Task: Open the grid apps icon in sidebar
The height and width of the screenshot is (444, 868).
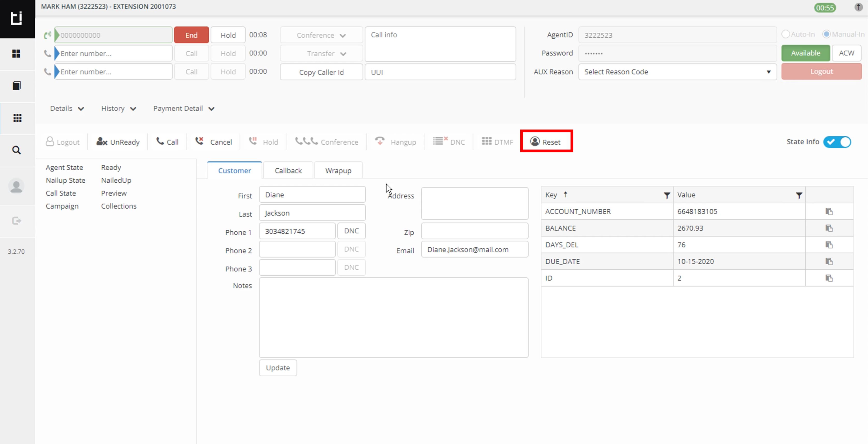Action: (17, 118)
